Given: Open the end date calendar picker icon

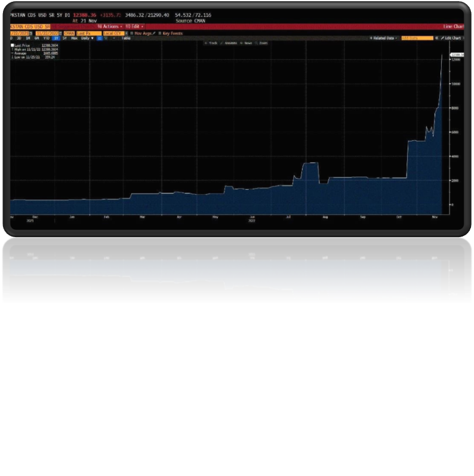Looking at the screenshot, I should (60, 33).
